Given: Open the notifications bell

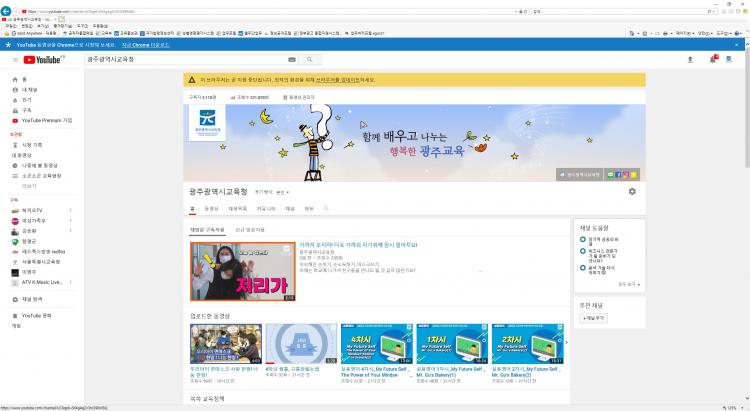Looking at the screenshot, I should tap(713, 60).
